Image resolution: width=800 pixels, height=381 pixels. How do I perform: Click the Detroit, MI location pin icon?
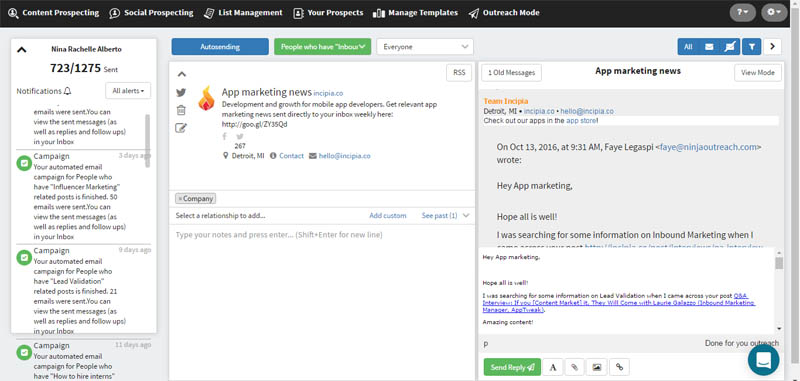click(x=226, y=156)
